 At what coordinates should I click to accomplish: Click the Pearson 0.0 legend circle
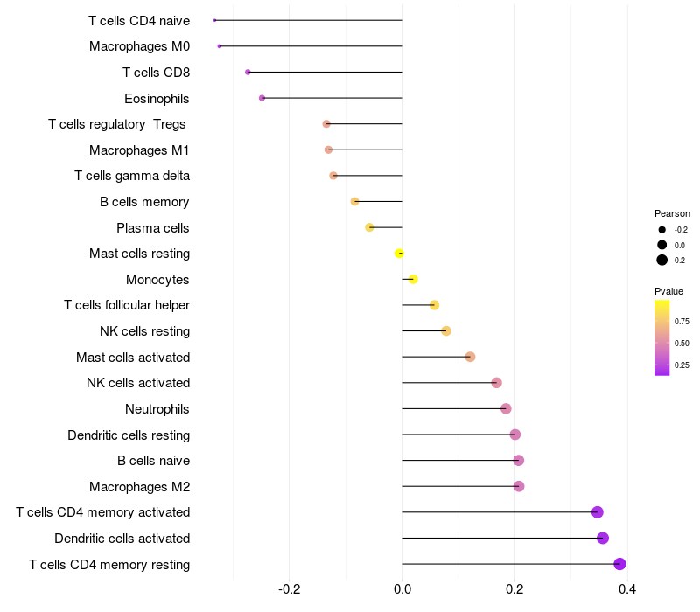click(x=662, y=245)
